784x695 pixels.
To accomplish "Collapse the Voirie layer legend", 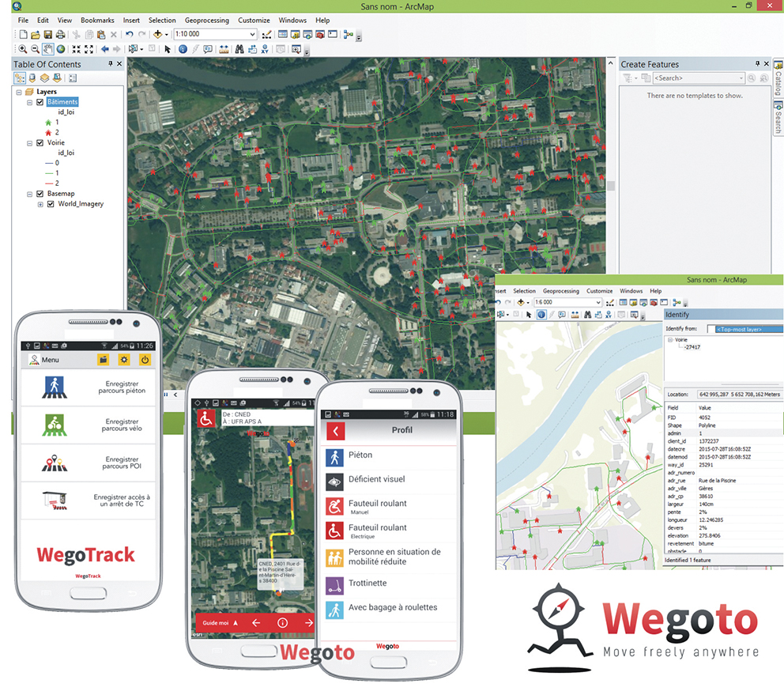I will coord(29,143).
